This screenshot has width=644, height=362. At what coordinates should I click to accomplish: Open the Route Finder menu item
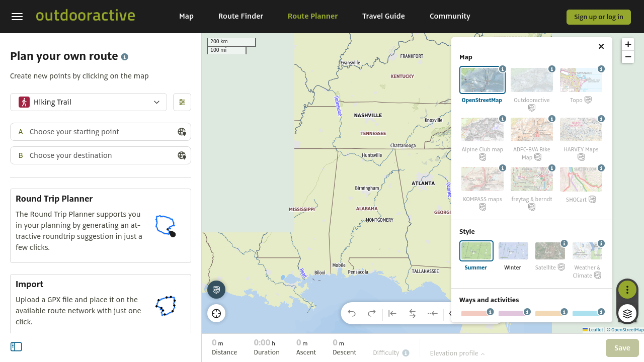pos(240,16)
